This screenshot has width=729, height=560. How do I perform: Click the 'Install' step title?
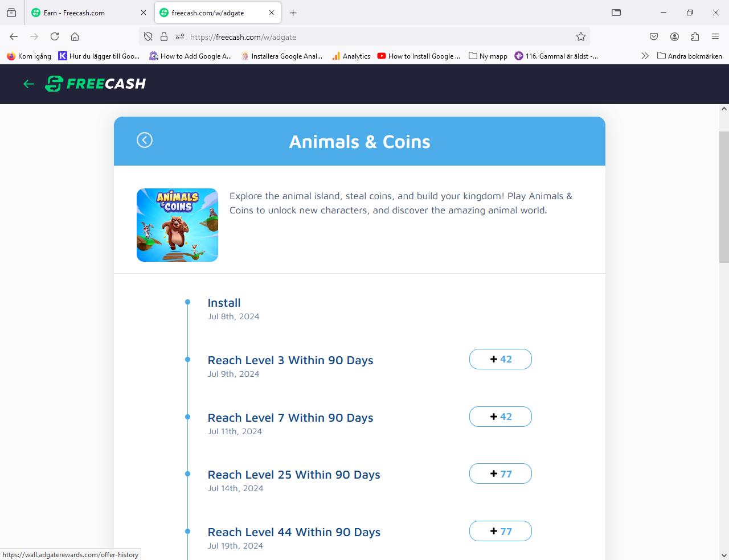(224, 303)
